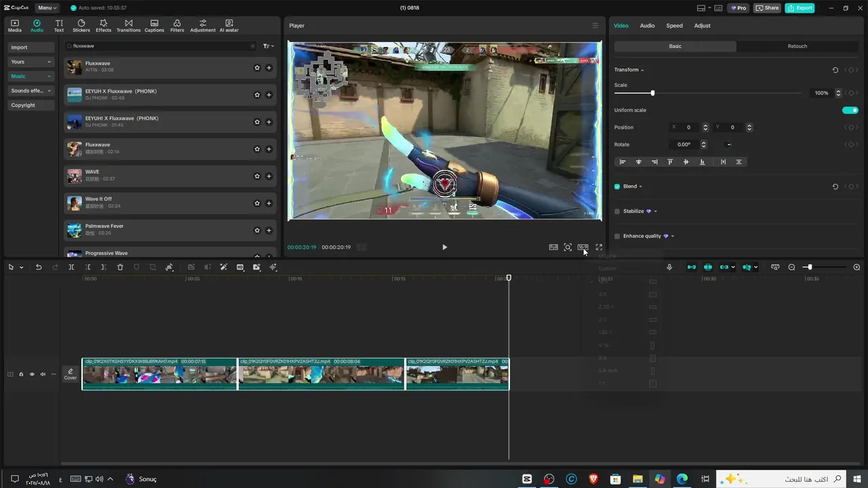Expand the Blend section arrow
The width and height of the screenshot is (868, 488).
[x=640, y=186]
